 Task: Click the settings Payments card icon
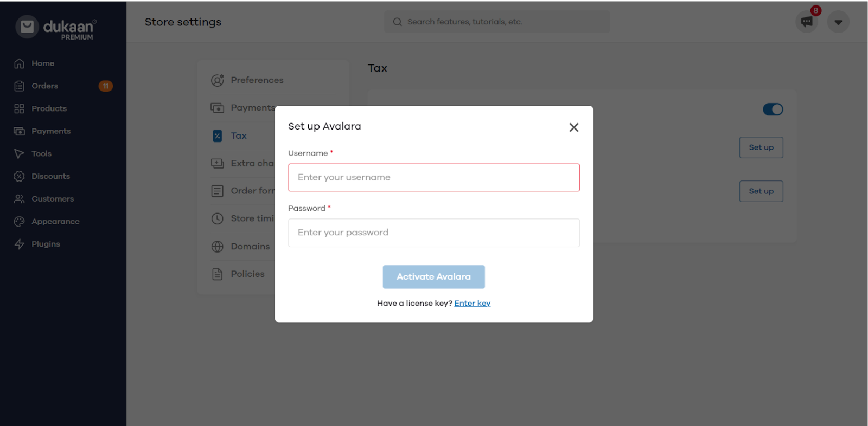tap(218, 108)
